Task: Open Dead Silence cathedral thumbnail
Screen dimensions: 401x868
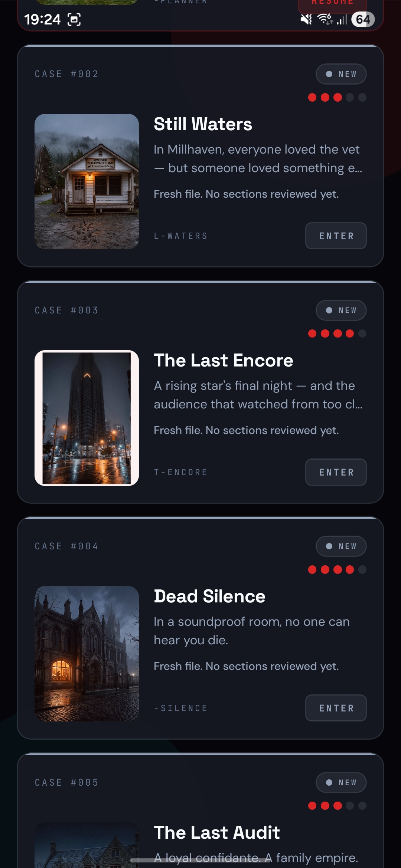Action: click(87, 654)
